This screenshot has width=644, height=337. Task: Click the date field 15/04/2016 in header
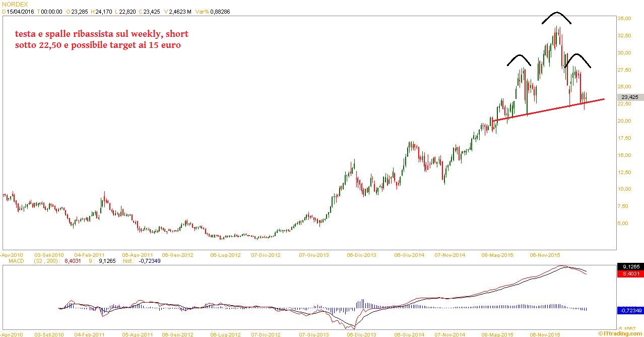(22, 11)
